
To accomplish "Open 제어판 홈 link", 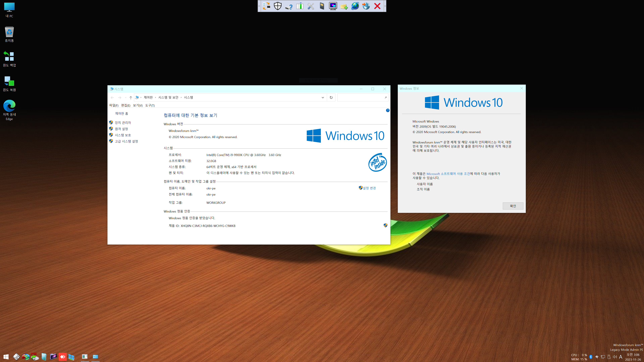I will coord(121,113).
